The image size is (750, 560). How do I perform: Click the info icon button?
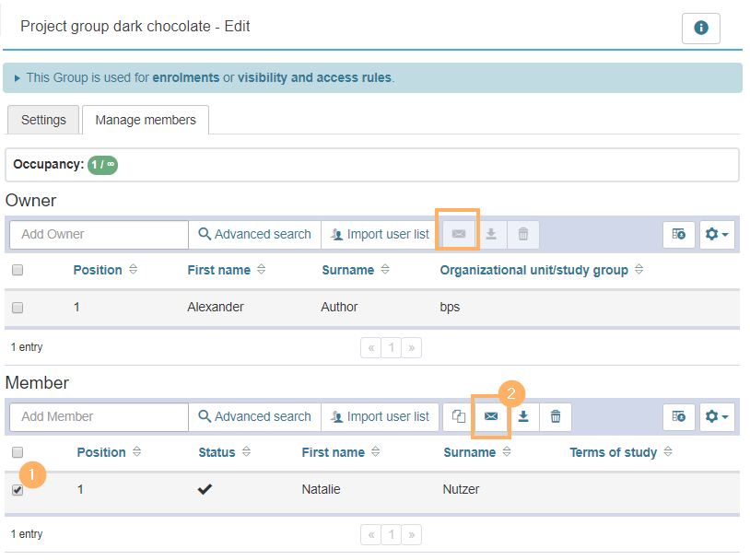click(x=700, y=29)
